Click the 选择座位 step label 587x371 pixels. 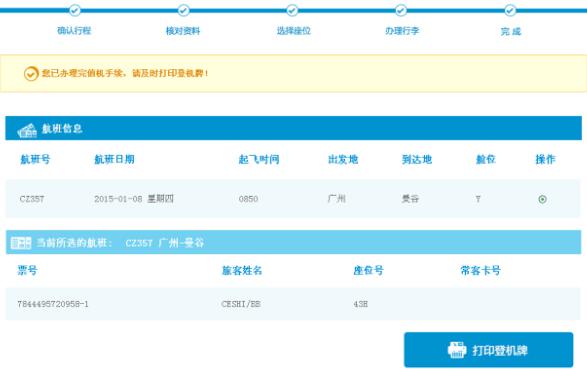(294, 31)
